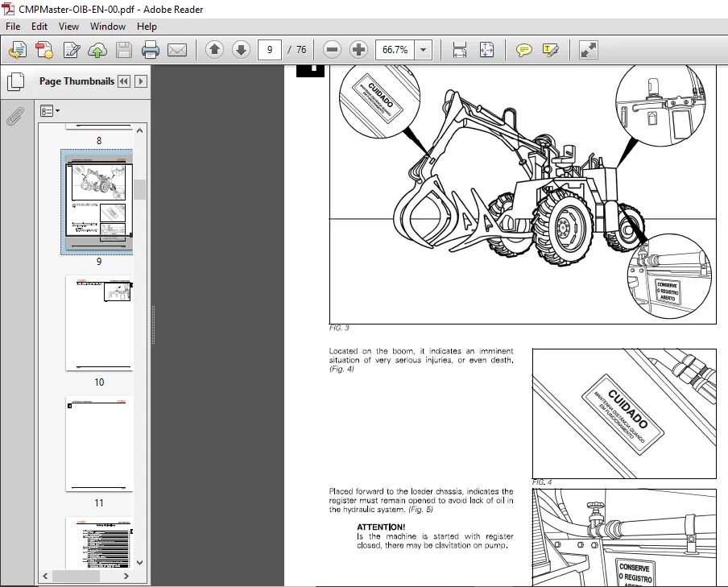Zoom in with the plus button

[358, 49]
